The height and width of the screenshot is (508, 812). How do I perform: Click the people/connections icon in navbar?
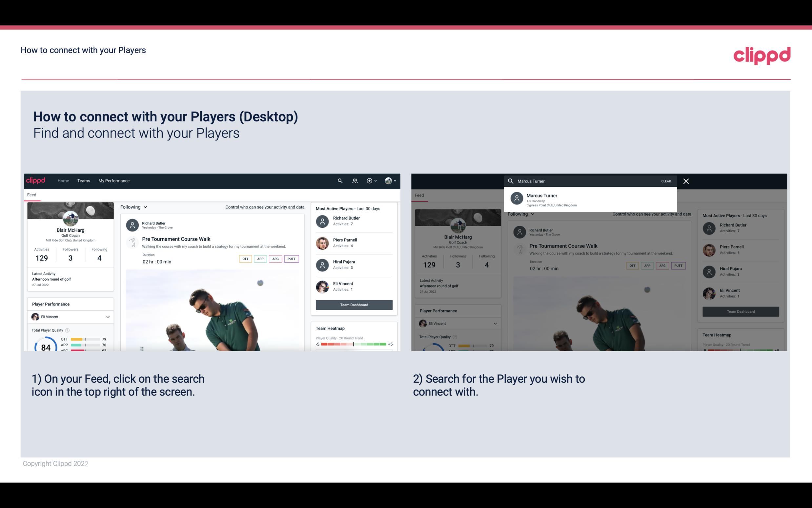click(x=355, y=180)
